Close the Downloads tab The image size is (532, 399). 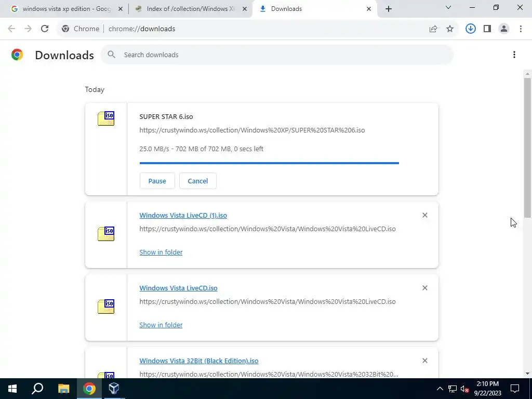369,9
